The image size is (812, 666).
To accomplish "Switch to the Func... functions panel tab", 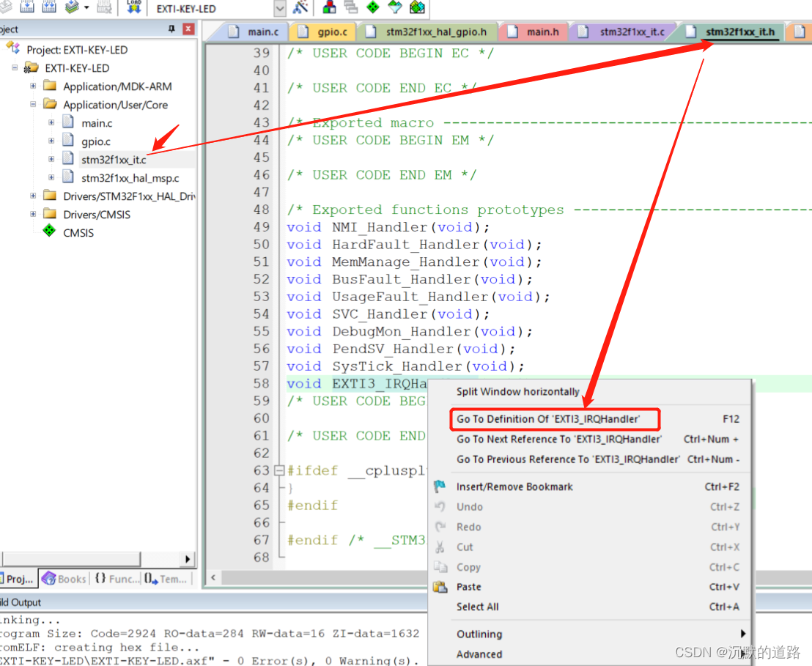I will point(117,579).
